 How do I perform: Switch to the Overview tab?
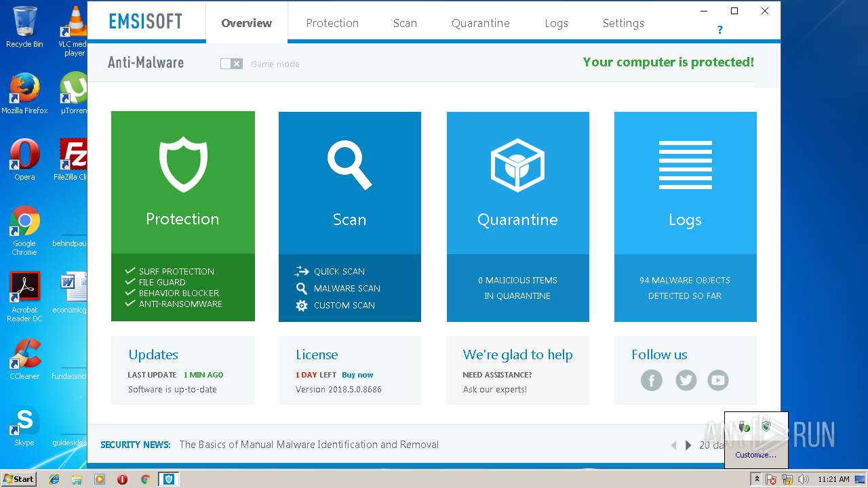tap(247, 23)
